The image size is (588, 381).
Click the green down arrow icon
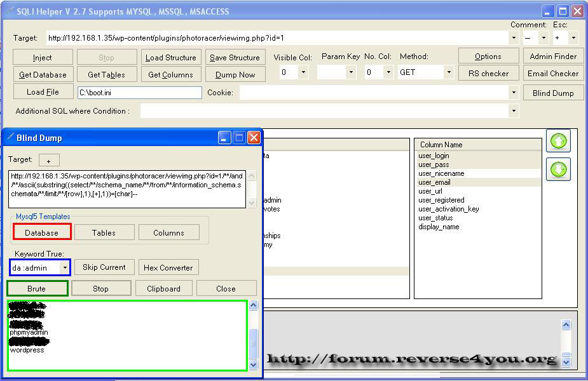click(x=558, y=170)
